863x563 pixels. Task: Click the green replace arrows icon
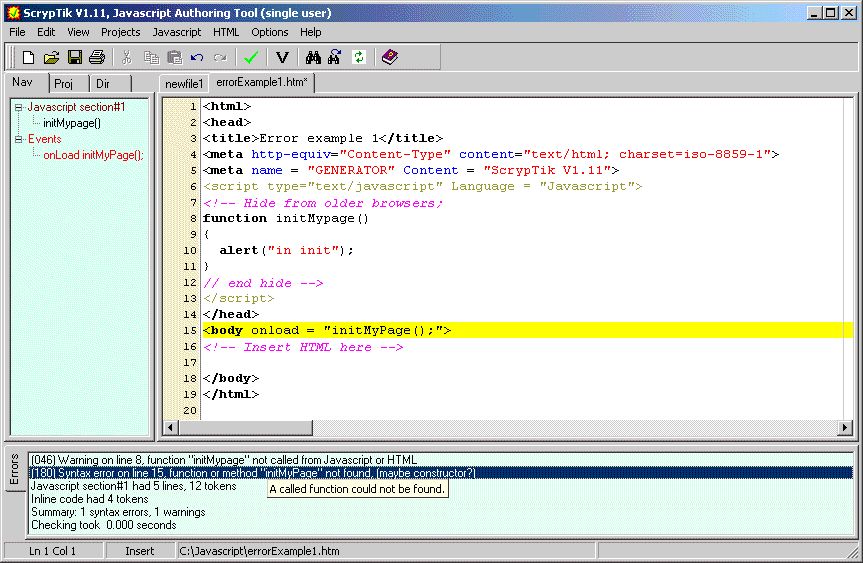(358, 58)
